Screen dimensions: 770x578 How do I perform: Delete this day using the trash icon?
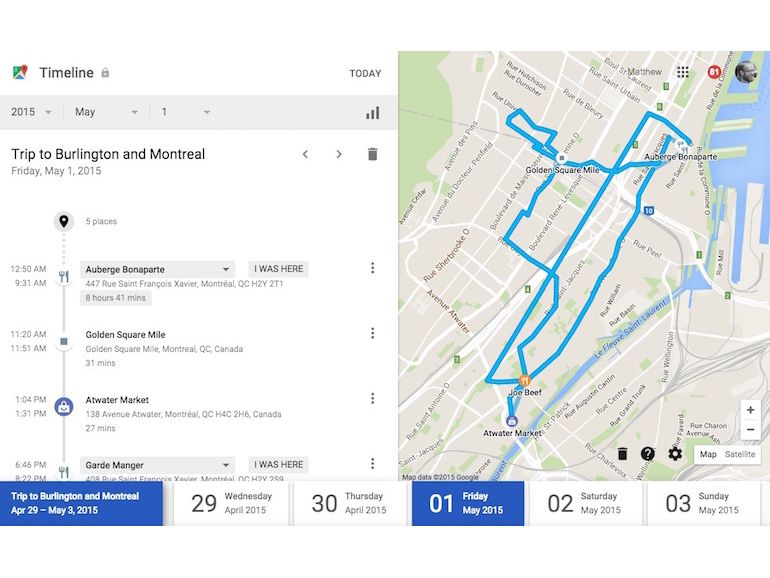(x=372, y=154)
